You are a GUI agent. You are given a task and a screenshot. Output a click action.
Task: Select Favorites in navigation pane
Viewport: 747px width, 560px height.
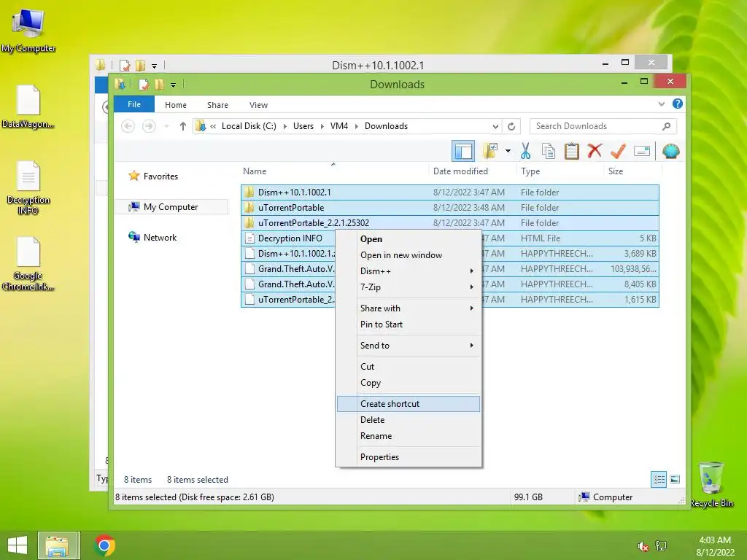160,176
